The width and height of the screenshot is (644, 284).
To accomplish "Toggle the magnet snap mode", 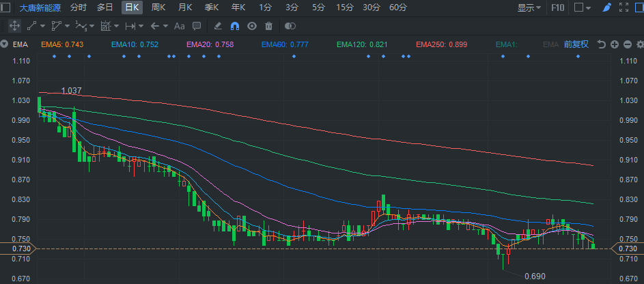I will point(235,26).
